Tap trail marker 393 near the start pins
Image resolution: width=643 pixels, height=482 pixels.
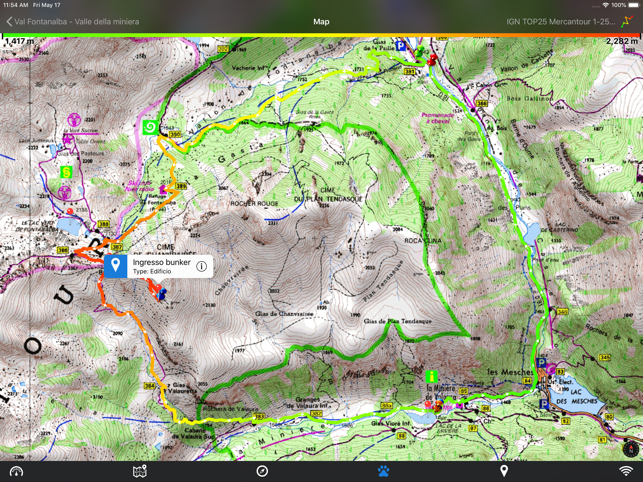(x=409, y=71)
